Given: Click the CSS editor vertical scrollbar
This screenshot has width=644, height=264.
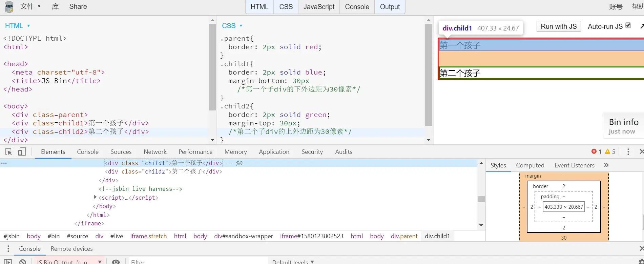Looking at the screenshot, I should pyautogui.click(x=429, y=75).
